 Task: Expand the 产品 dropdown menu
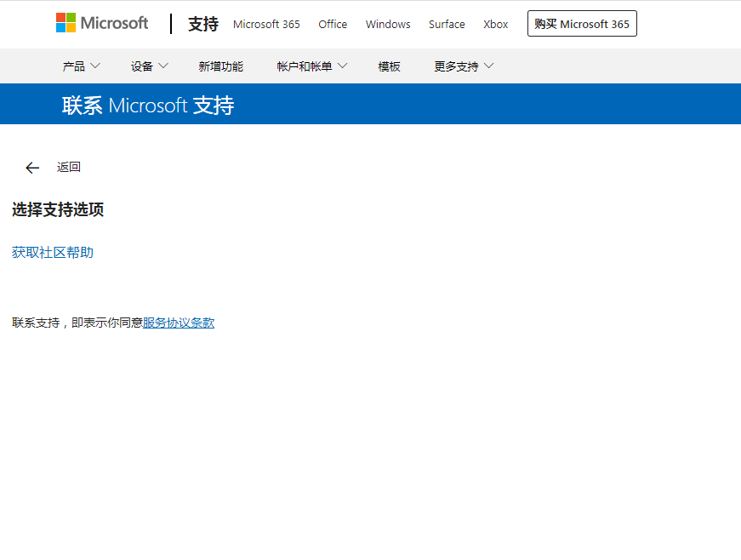coord(82,66)
